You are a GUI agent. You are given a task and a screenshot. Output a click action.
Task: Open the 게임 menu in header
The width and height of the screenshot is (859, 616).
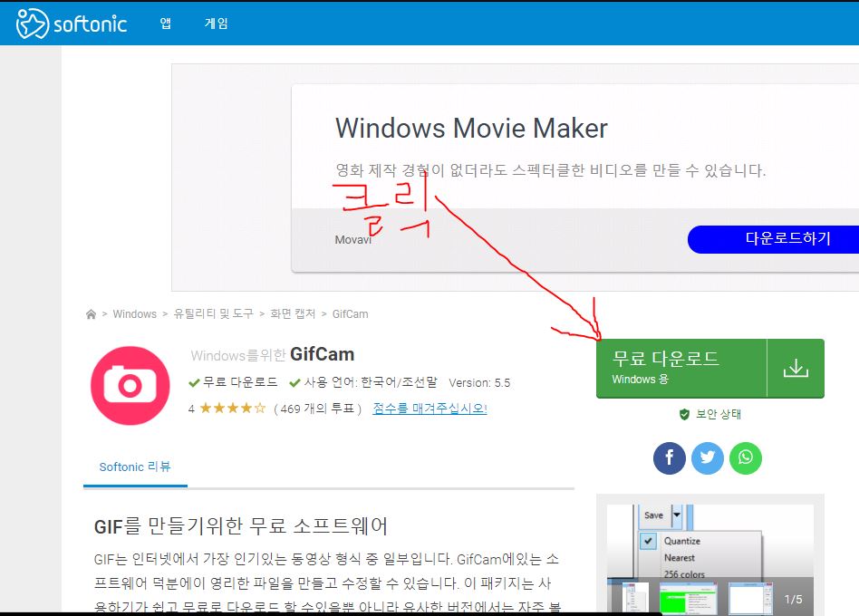pos(216,23)
